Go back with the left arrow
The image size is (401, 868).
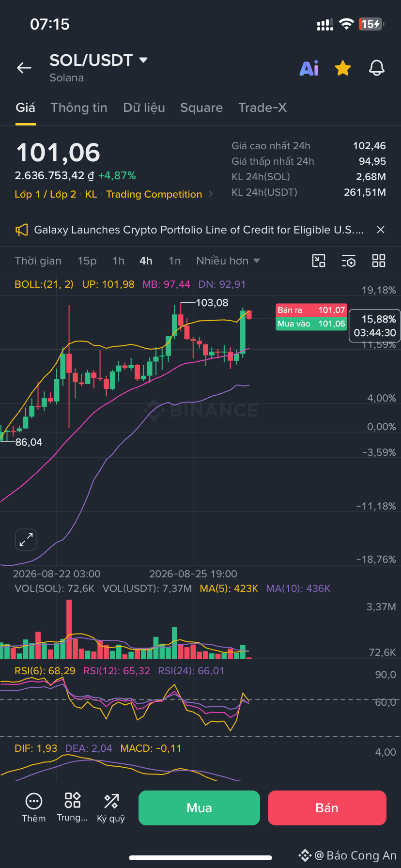(x=24, y=68)
